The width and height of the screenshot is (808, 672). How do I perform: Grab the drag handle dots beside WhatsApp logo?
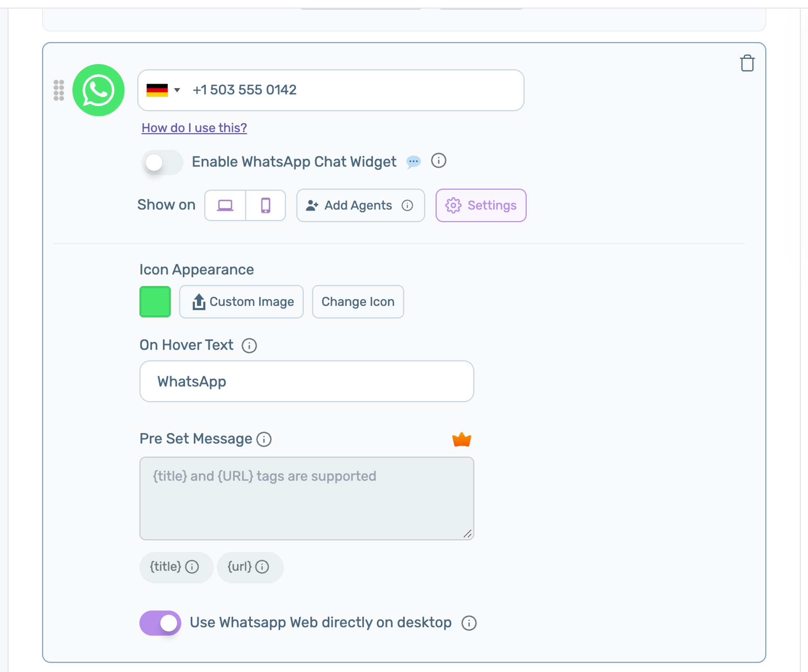point(59,90)
